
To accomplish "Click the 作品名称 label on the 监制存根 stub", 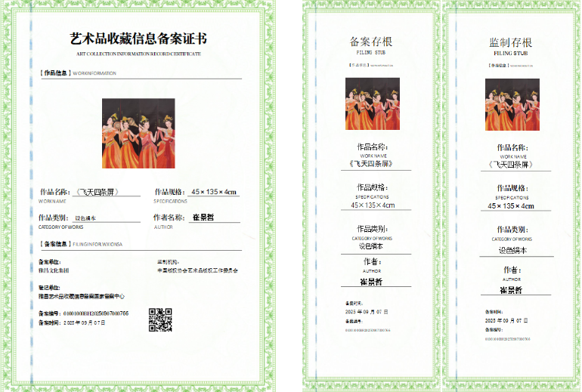I will point(512,147).
